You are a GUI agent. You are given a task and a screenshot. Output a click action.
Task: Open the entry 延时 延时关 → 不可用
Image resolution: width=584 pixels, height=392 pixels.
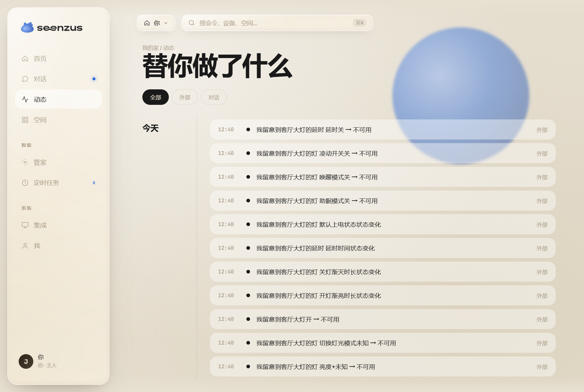(x=383, y=130)
